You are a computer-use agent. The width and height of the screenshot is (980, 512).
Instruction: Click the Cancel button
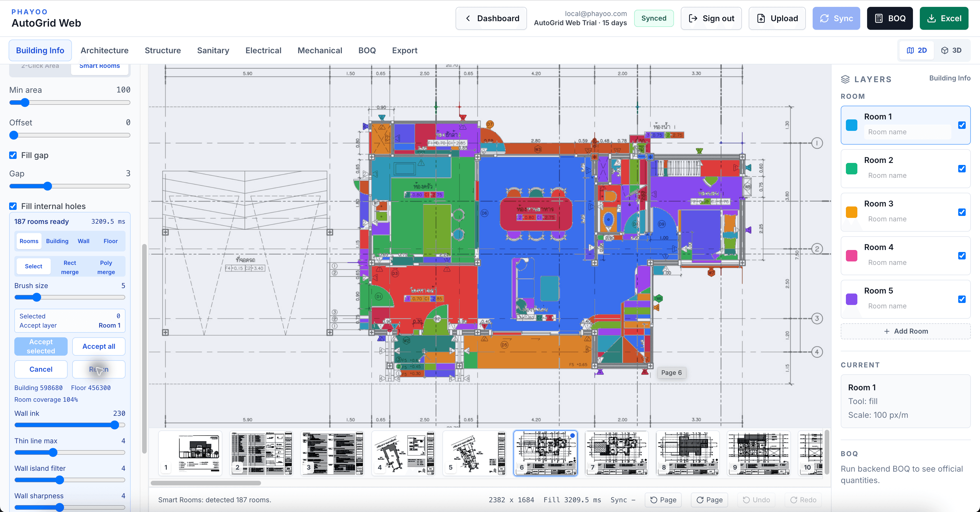click(x=41, y=369)
